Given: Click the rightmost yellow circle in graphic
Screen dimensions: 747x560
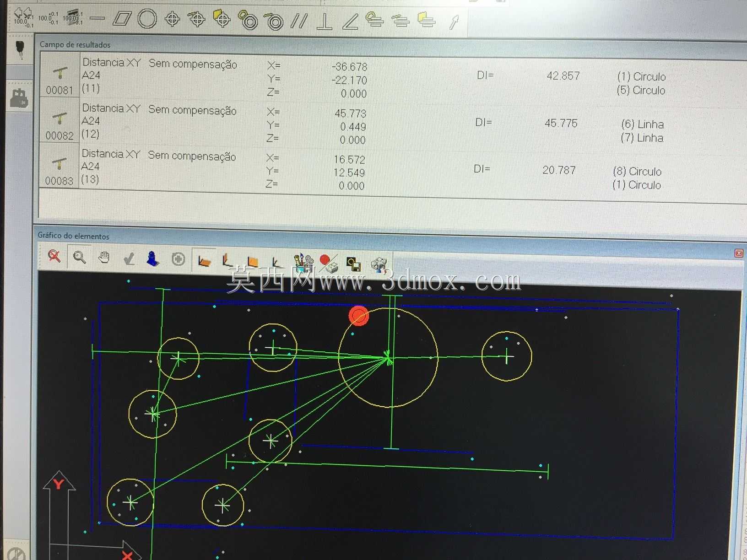Looking at the screenshot, I should (507, 356).
